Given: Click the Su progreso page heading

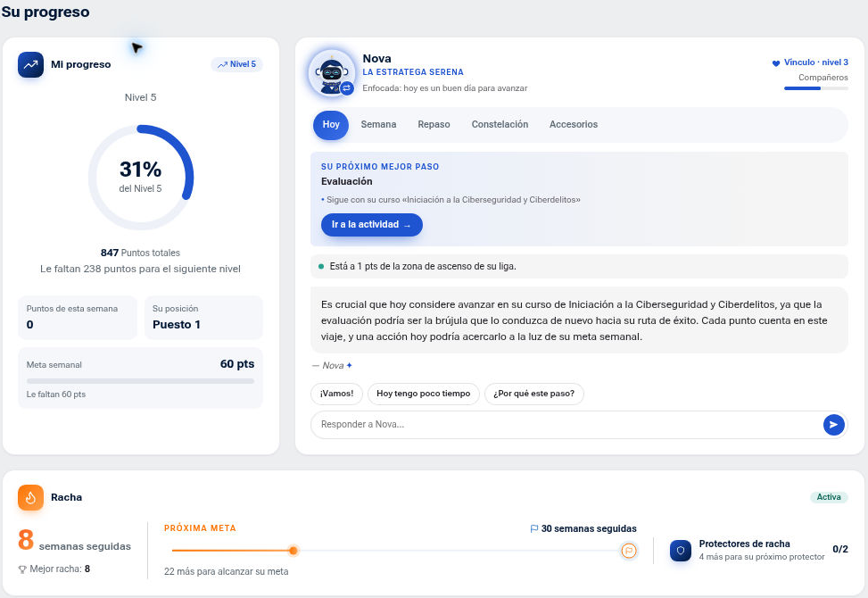Looking at the screenshot, I should [45, 12].
